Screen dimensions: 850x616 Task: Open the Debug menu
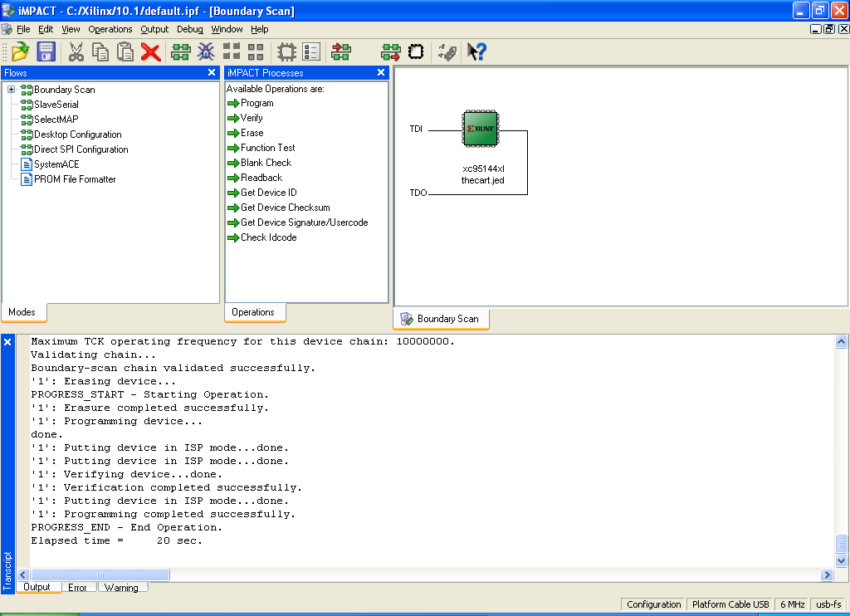(x=189, y=29)
